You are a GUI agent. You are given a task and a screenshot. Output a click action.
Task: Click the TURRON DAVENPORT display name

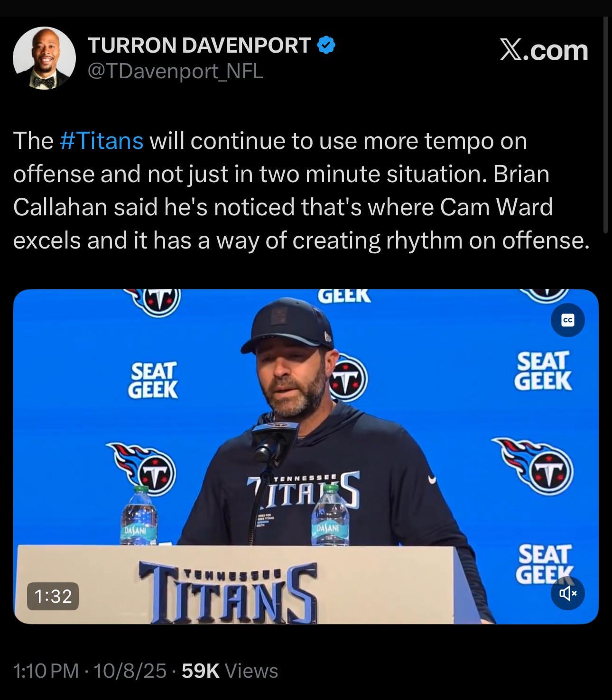coord(200,46)
